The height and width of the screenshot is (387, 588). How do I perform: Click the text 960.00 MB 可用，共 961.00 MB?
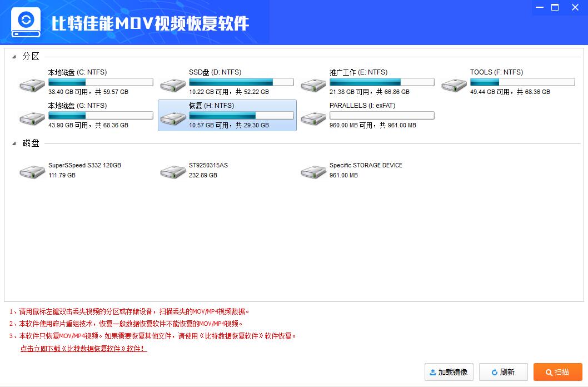[x=373, y=125]
